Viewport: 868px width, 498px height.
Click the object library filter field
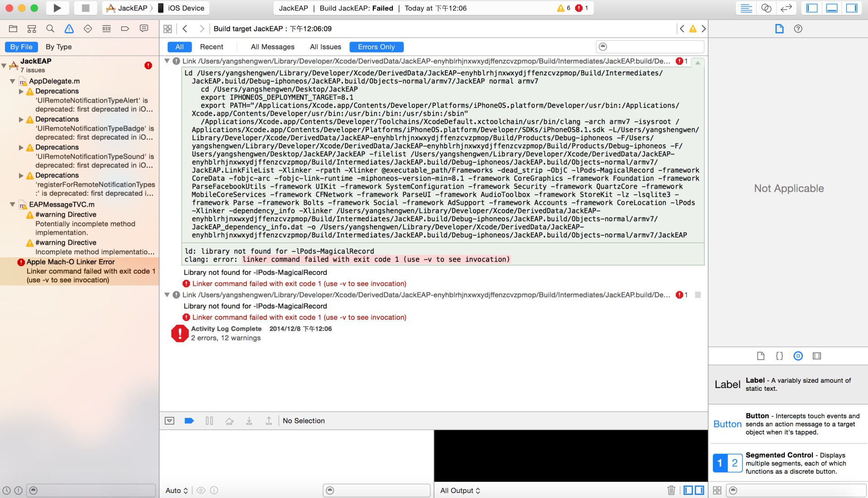[x=796, y=490]
